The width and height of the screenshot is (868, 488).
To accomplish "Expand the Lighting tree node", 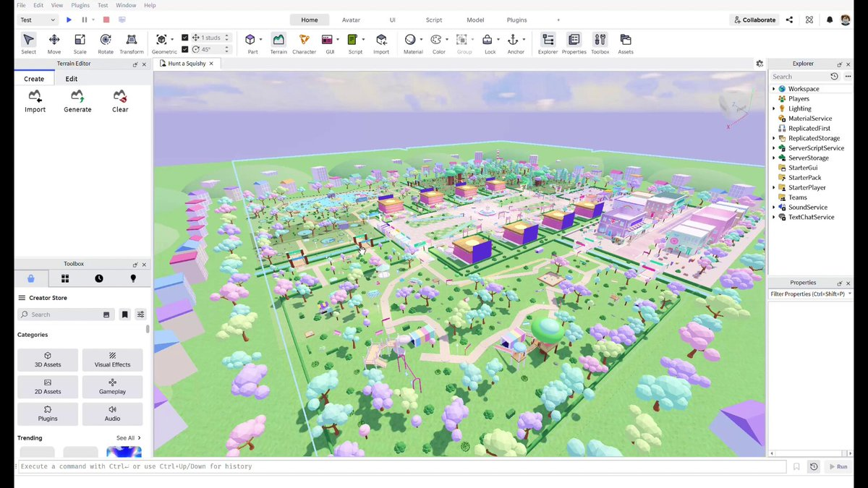I will pos(773,108).
